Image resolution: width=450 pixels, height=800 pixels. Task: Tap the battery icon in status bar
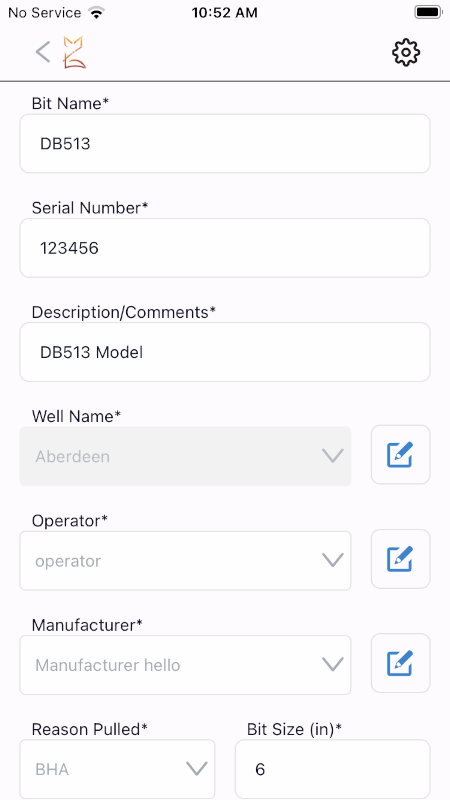[428, 12]
